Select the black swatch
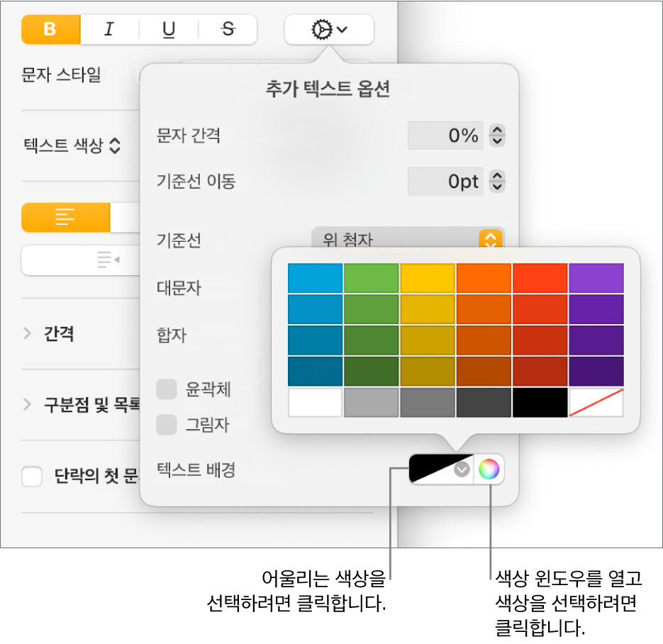Viewport: 663px width, 644px height. coord(540,403)
